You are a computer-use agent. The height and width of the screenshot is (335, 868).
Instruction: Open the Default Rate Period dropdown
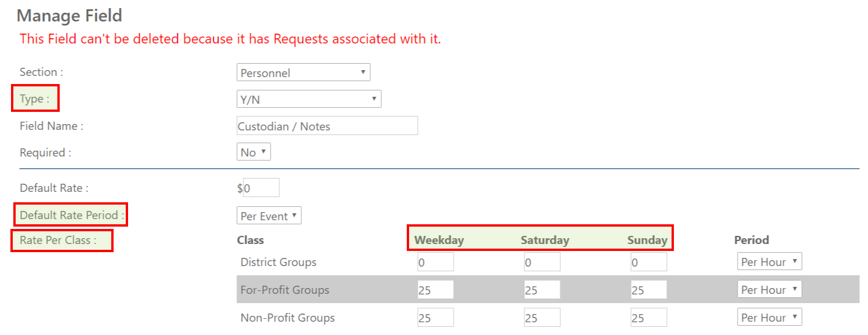pos(269,216)
